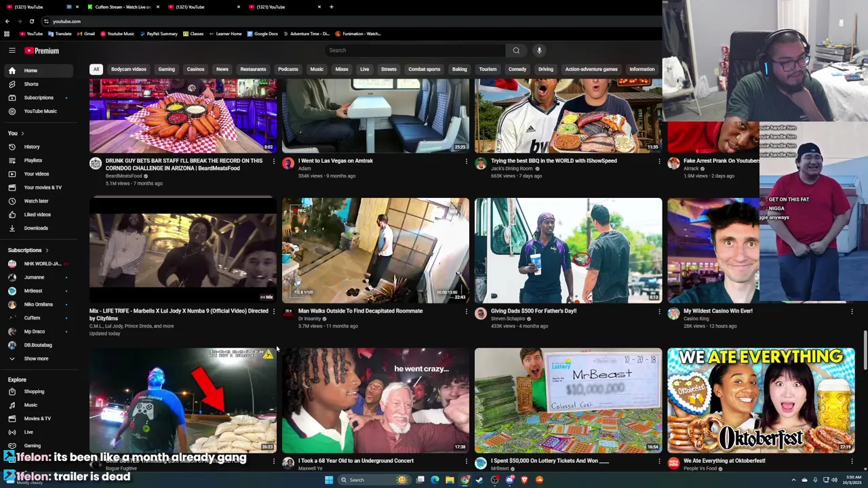Expand Show more subscriptions
Image resolution: width=868 pixels, height=488 pixels.
tap(38, 359)
